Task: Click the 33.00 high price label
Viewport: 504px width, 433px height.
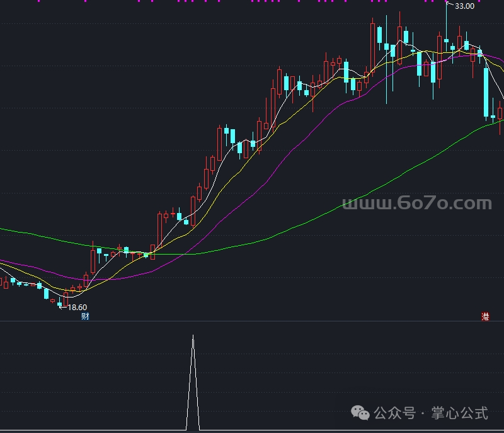Action: (464, 6)
